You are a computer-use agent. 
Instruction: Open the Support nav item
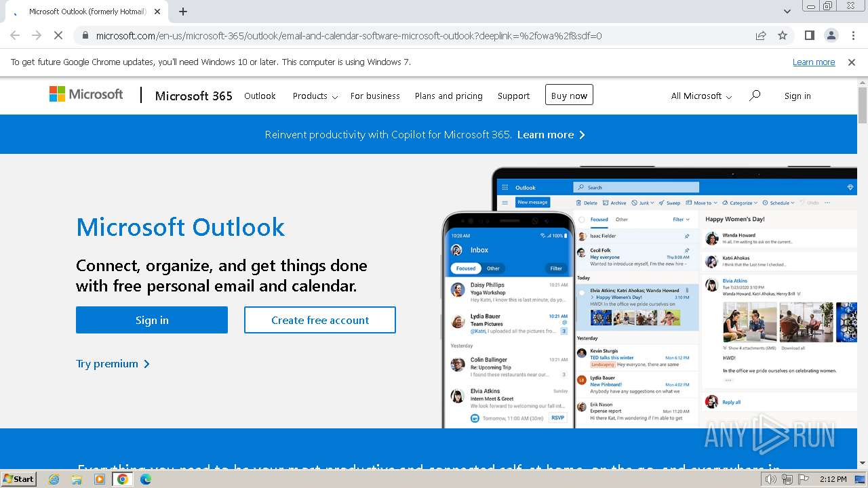click(513, 96)
